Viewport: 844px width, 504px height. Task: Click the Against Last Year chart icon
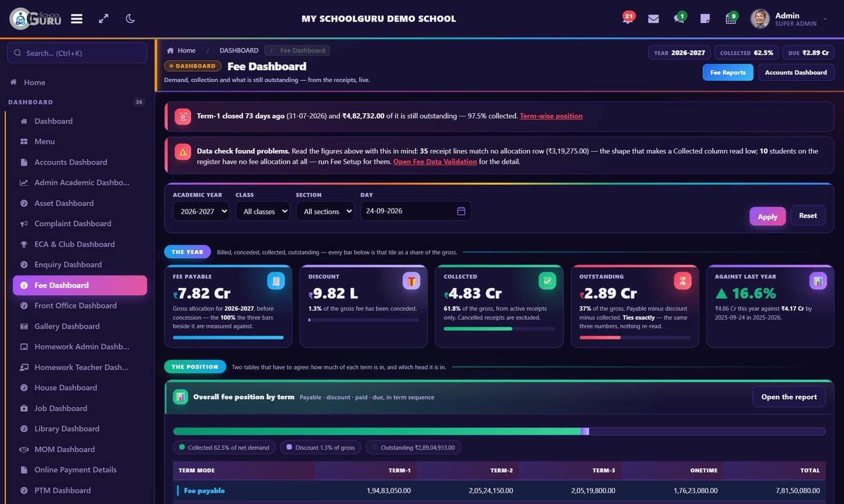click(x=818, y=281)
